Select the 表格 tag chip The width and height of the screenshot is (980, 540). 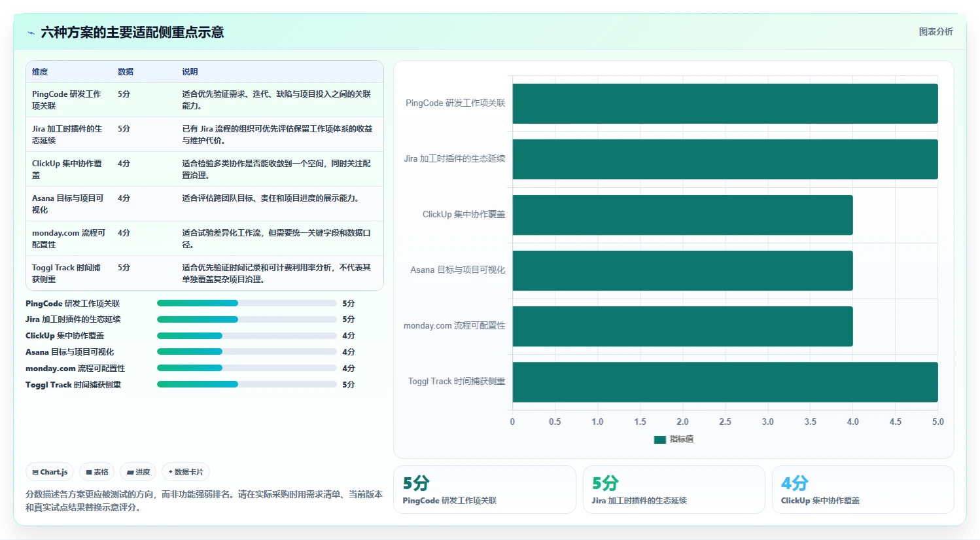point(97,472)
